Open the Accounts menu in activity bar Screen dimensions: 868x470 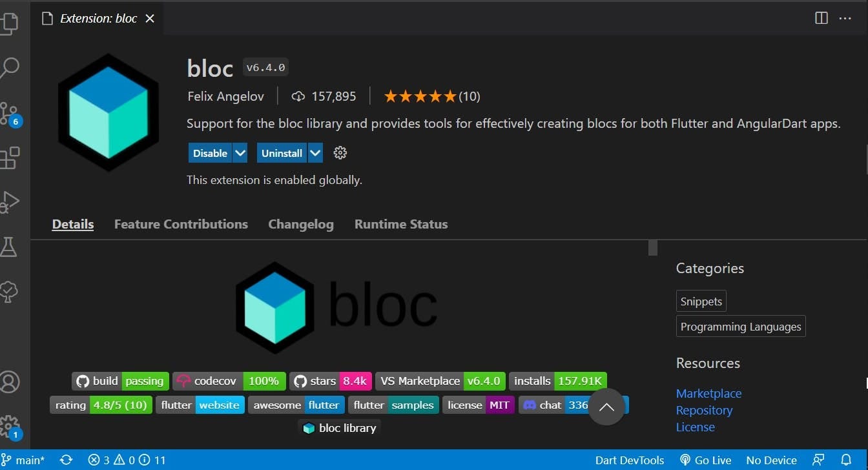coord(9,382)
